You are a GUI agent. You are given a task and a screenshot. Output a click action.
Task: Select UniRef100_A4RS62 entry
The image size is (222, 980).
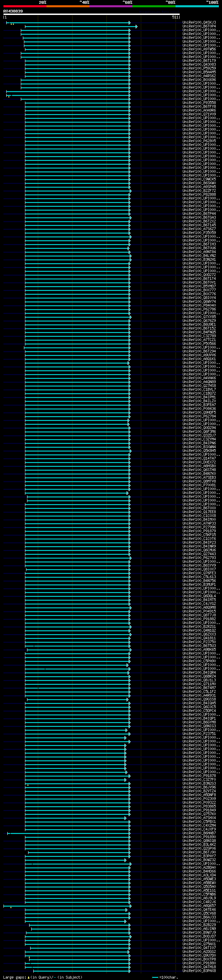199,76
